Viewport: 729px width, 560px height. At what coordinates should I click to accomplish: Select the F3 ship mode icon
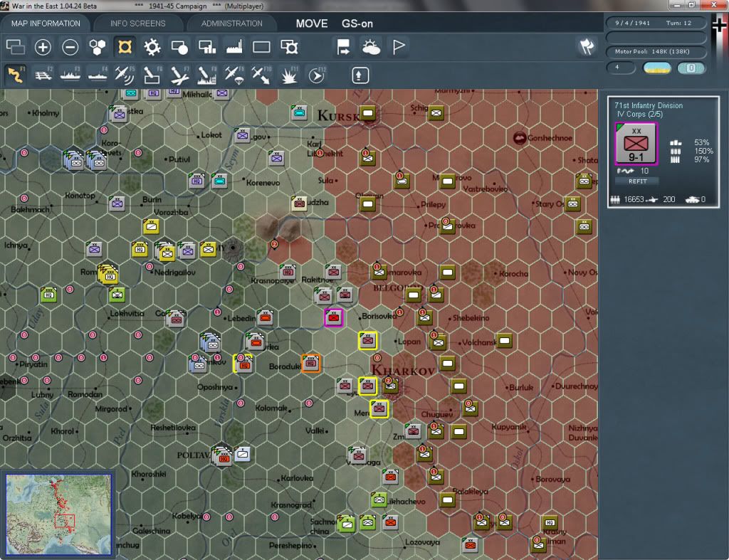click(x=70, y=75)
